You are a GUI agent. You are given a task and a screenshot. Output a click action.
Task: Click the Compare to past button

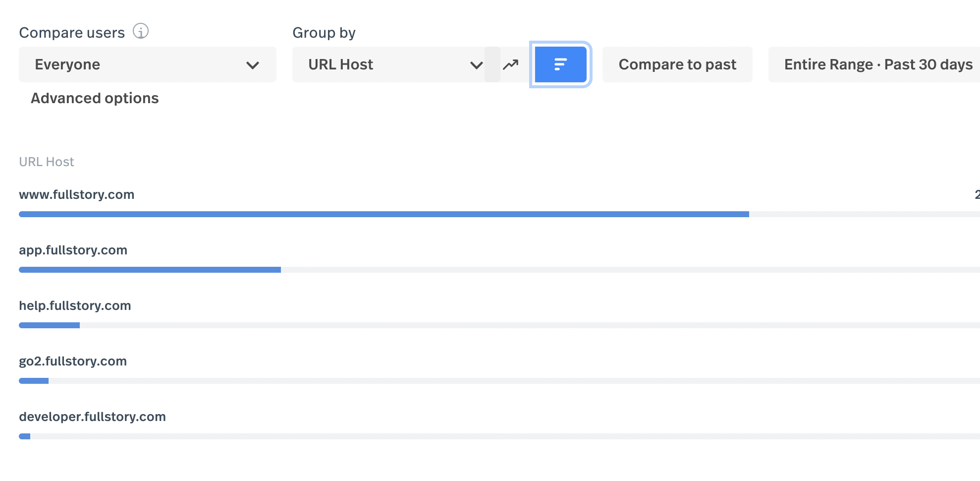pos(677,64)
